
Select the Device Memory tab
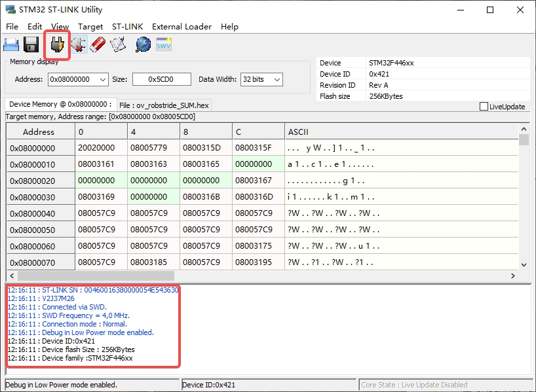59,104
